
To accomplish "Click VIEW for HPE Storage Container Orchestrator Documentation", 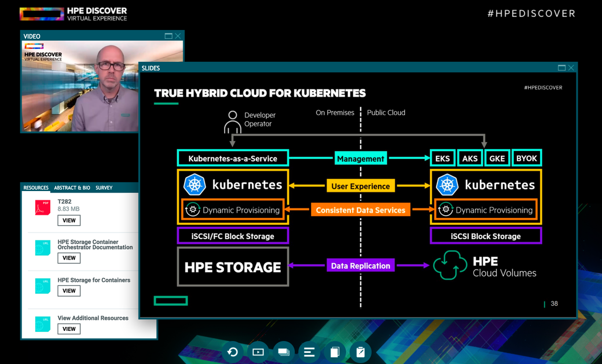I will (69, 258).
